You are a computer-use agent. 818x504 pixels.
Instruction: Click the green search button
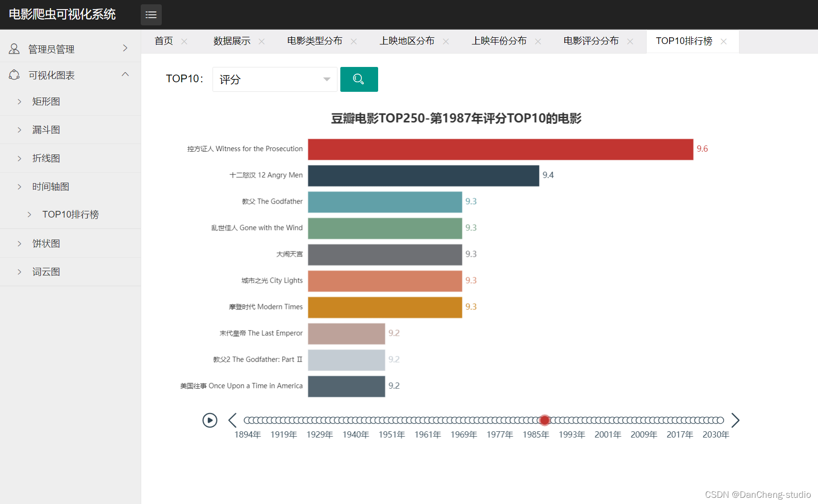coord(359,79)
